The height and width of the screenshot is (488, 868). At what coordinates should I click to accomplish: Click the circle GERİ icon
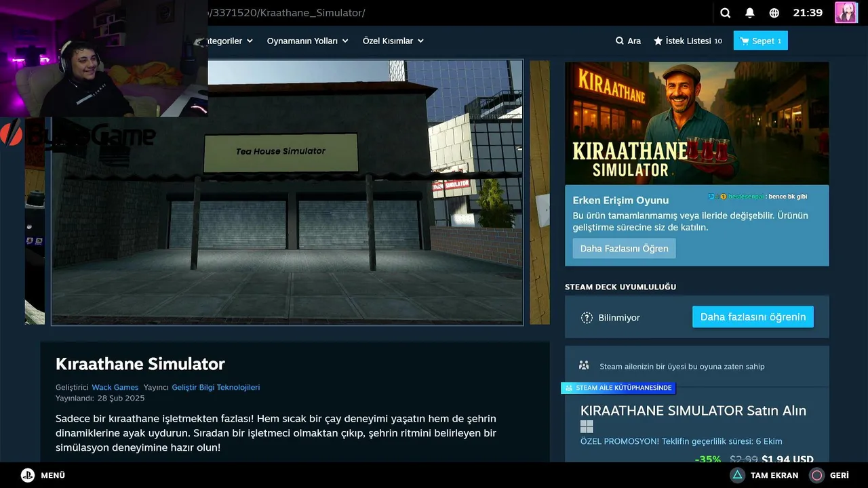pos(817,475)
